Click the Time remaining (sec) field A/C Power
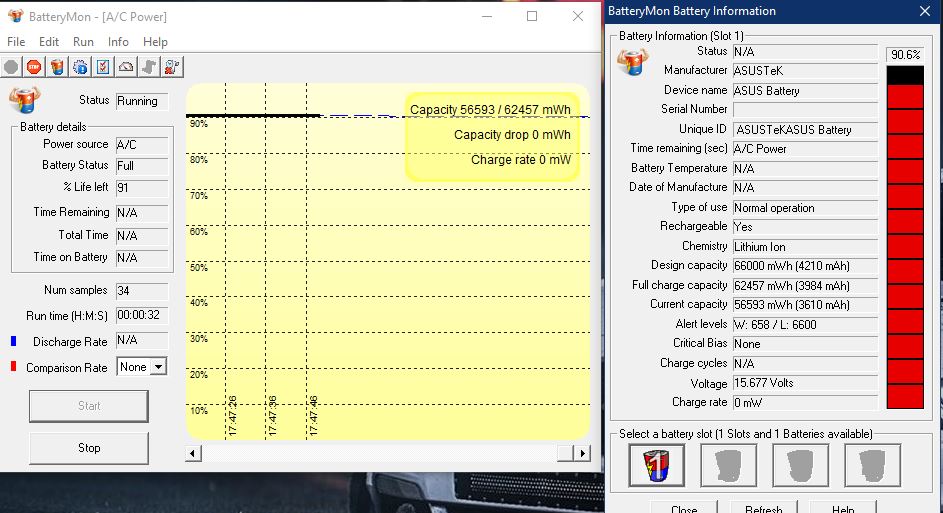The image size is (943, 513). coord(805,149)
